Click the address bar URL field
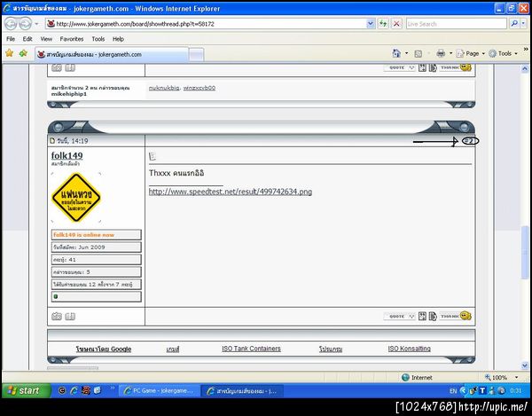Viewport: 532px width, 416px height. click(206, 24)
